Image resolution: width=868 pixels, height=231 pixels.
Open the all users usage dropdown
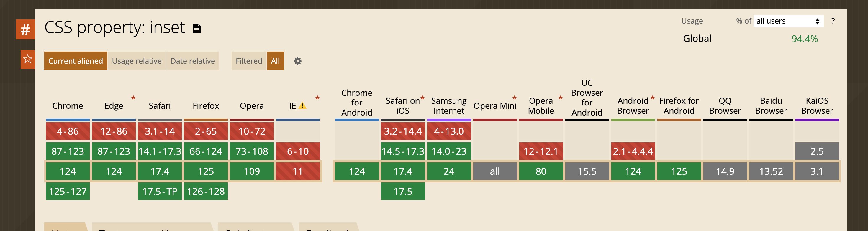tap(788, 21)
